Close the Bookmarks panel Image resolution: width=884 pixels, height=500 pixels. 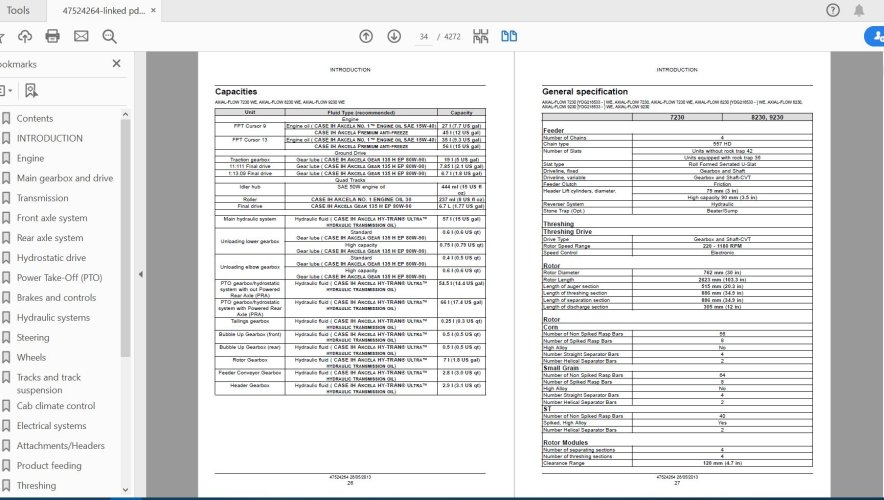click(x=117, y=64)
